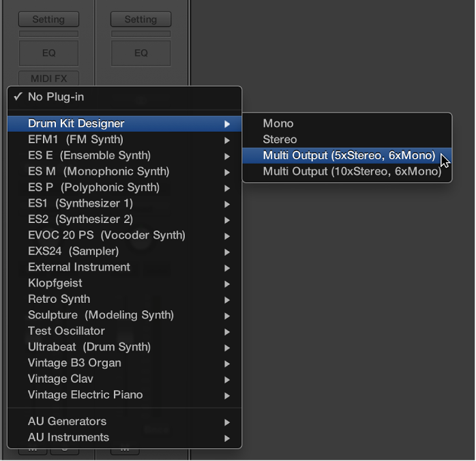Choose ES P (Polyphonic Synth)
This screenshot has width=476, height=461.
125,188
